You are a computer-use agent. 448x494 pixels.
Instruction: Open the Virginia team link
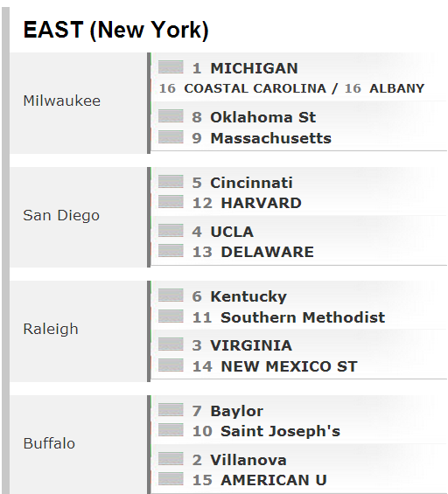pyautogui.click(x=251, y=345)
